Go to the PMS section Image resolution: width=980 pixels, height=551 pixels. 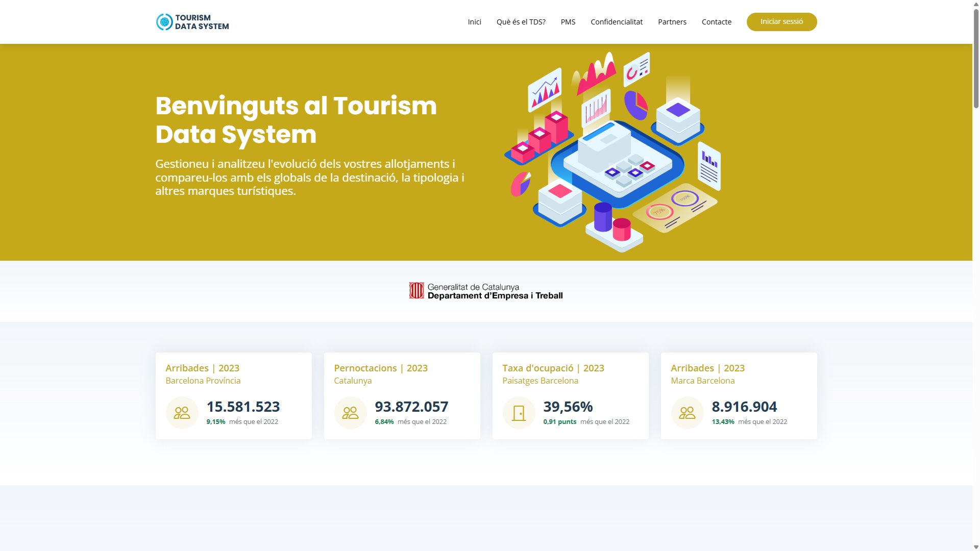[568, 22]
